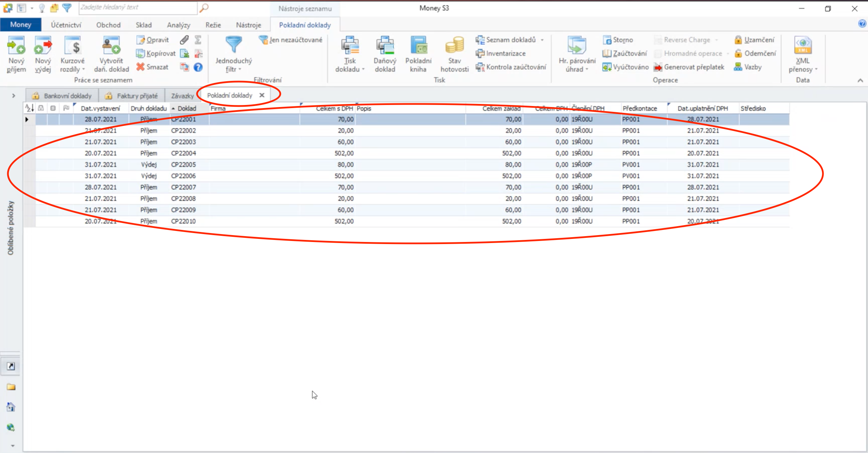The image size is (868, 453).
Task: Click the help icon at top right
Action: coord(862,24)
